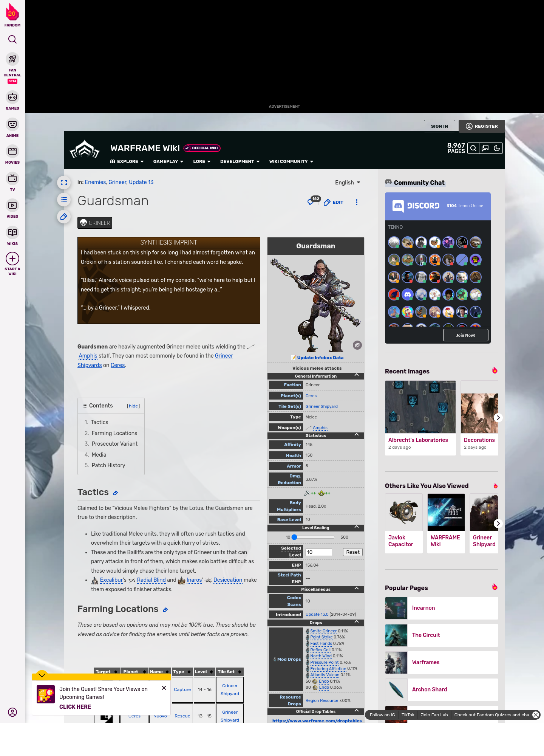Open the page more-options kebab menu
The width and height of the screenshot is (544, 756).
click(x=357, y=202)
